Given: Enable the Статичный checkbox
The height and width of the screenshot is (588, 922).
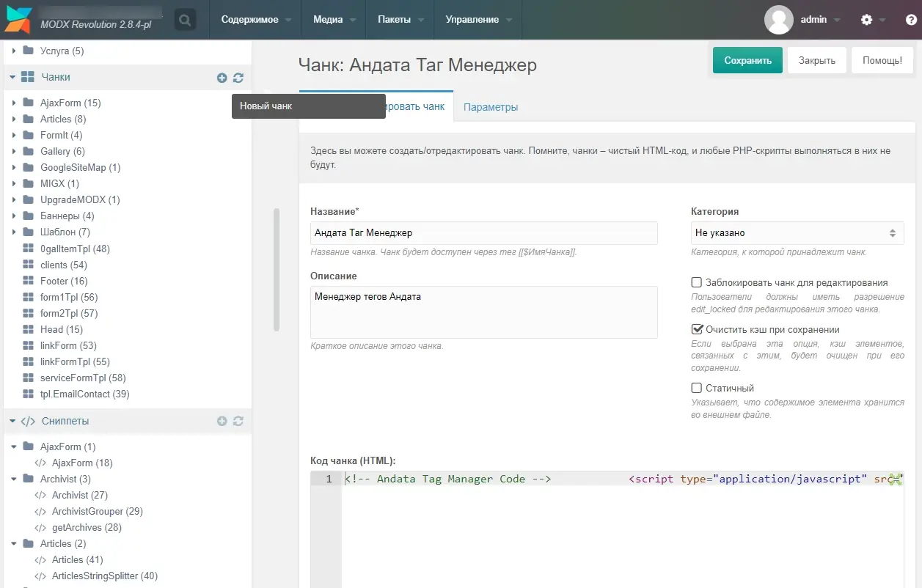Looking at the screenshot, I should (697, 388).
